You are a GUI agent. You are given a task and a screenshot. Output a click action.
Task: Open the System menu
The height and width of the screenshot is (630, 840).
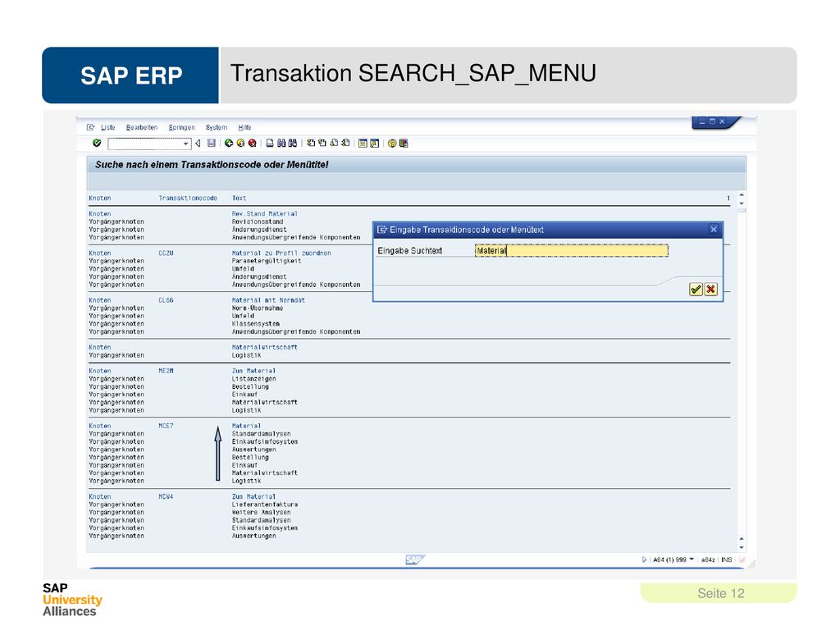click(217, 127)
